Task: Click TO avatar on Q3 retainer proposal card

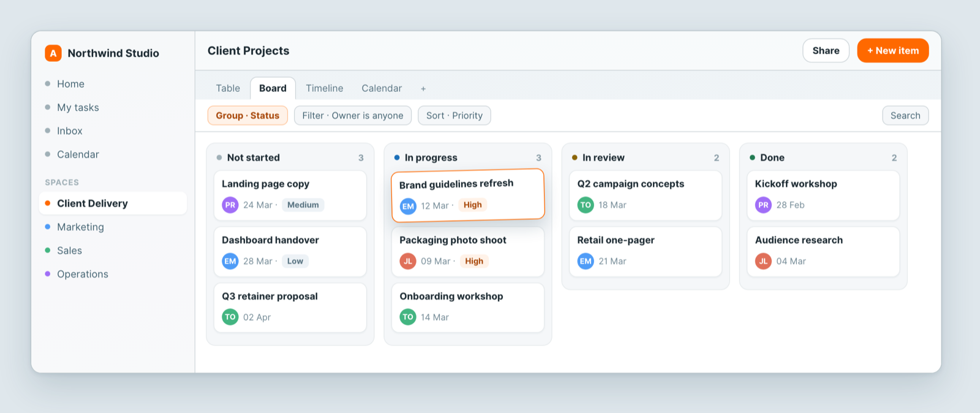Action: click(230, 317)
